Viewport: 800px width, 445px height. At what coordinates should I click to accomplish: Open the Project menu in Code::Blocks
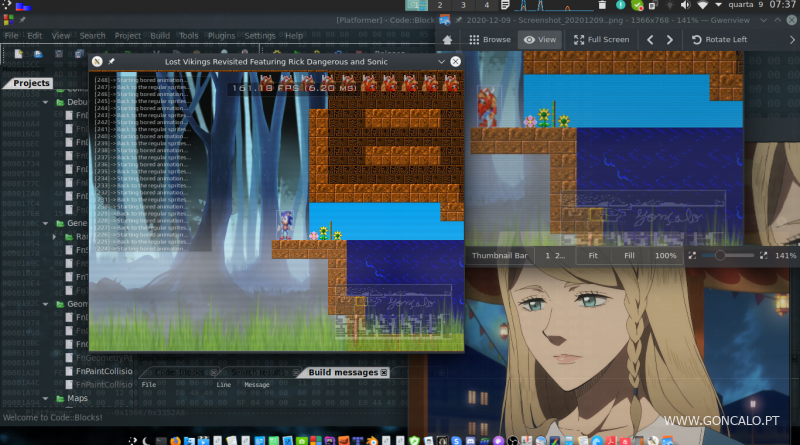pos(128,36)
